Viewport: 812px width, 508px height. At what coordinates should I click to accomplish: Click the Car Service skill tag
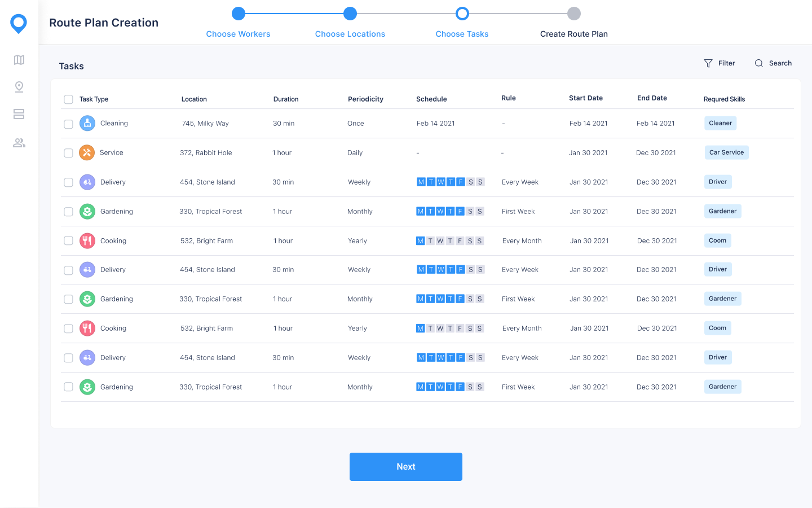pyautogui.click(x=726, y=152)
